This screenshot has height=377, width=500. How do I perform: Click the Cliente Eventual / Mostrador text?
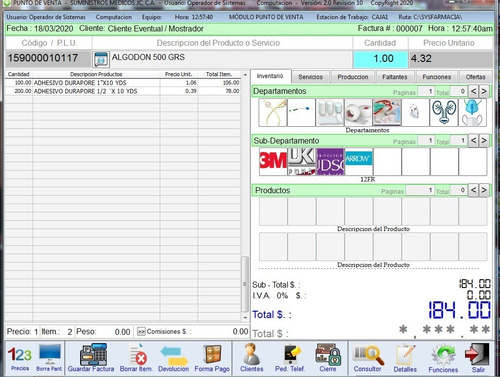coord(155,29)
